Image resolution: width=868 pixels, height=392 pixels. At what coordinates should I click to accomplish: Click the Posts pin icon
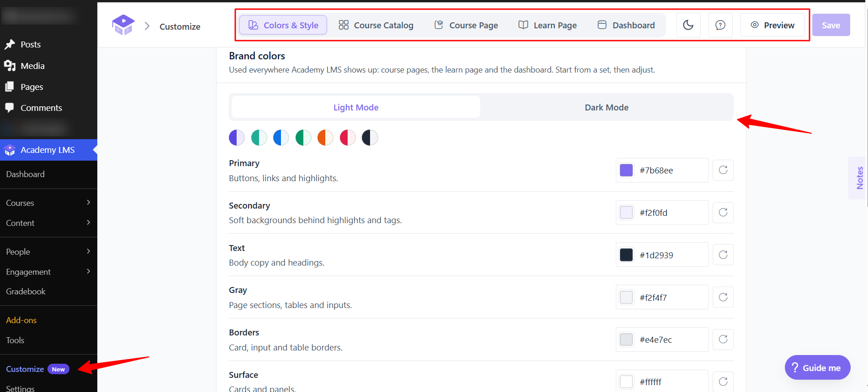click(x=10, y=44)
